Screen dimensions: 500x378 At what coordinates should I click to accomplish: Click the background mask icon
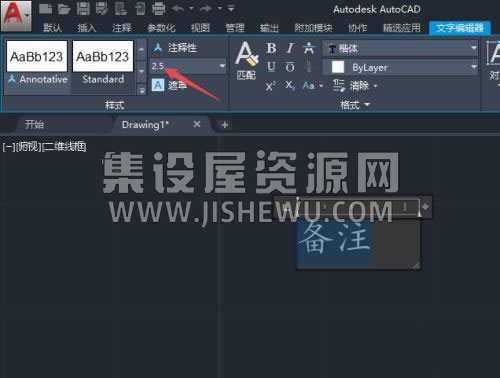tap(158, 85)
